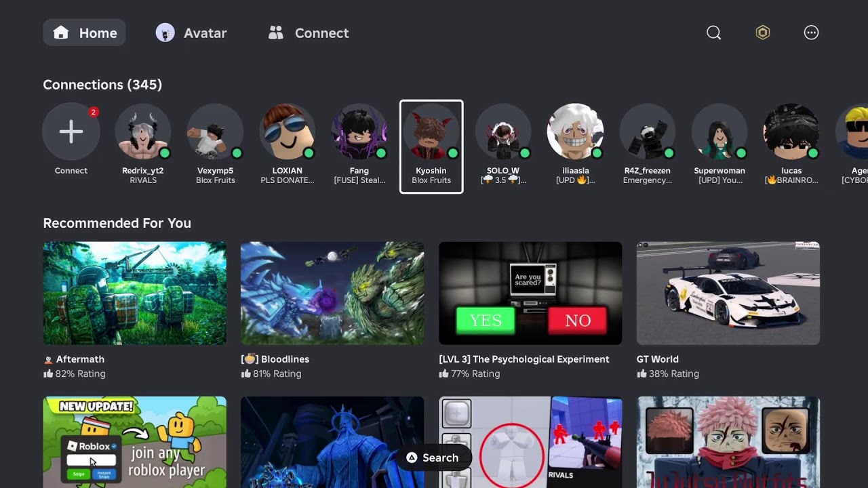The image size is (868, 488).
Task: Open the RIVALS game thumbnail
Action: click(530, 442)
